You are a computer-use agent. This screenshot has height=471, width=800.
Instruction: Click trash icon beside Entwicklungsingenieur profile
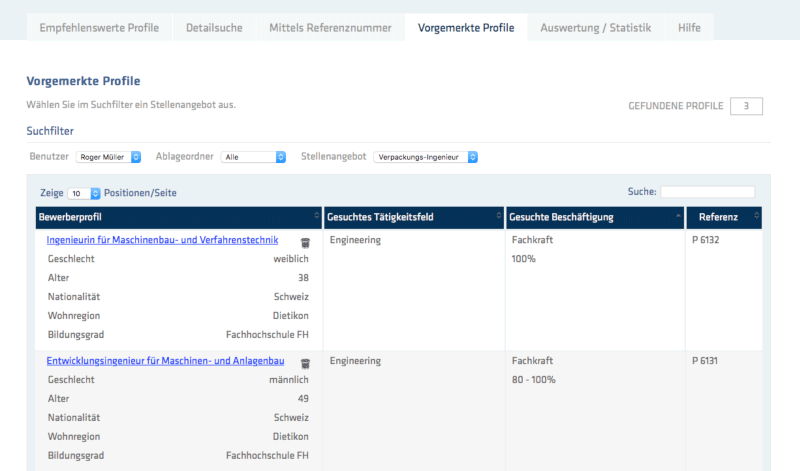tap(305, 363)
